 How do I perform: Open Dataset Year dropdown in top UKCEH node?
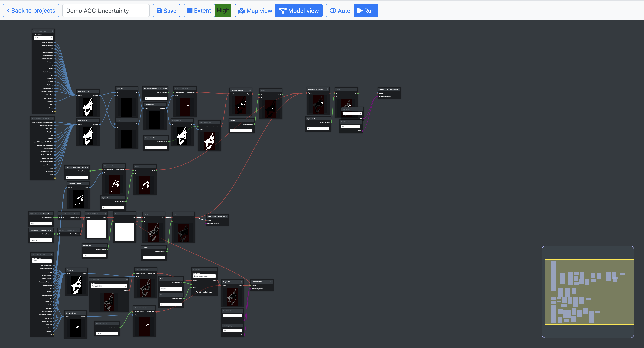click(43, 38)
